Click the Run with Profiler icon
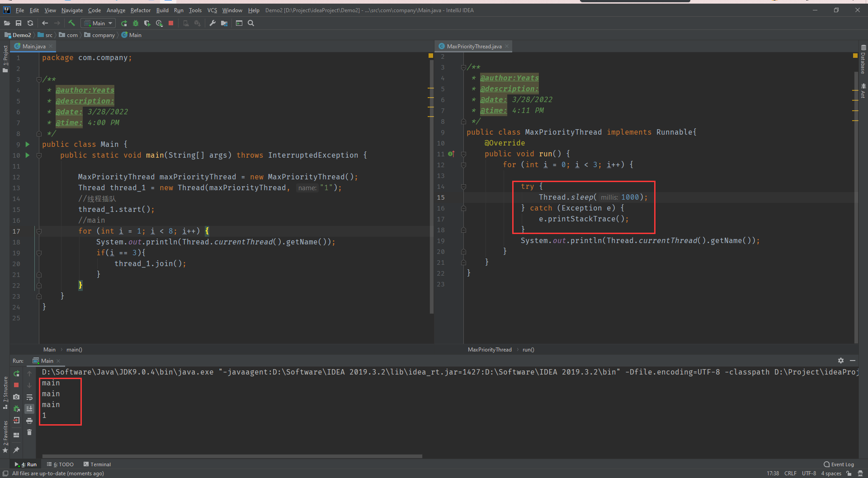Image resolution: width=868 pixels, height=478 pixels. point(159,23)
